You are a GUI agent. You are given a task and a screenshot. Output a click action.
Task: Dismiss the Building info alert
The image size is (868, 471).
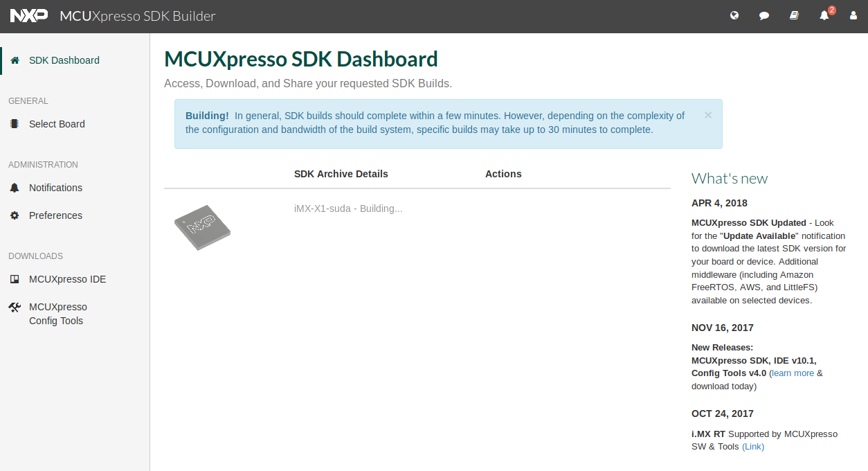pyautogui.click(x=708, y=115)
